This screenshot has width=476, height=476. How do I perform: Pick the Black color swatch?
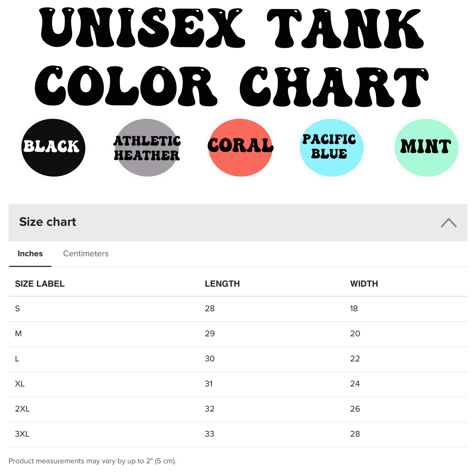pos(53,147)
